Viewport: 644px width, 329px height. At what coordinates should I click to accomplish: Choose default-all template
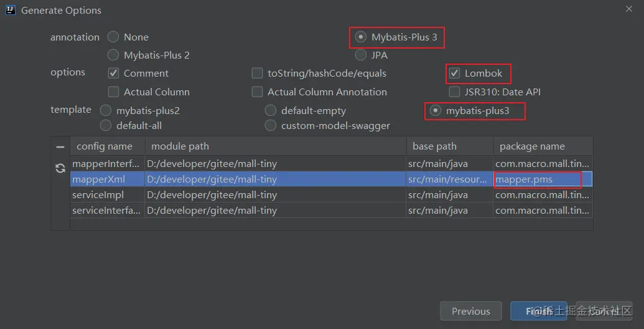tap(106, 125)
